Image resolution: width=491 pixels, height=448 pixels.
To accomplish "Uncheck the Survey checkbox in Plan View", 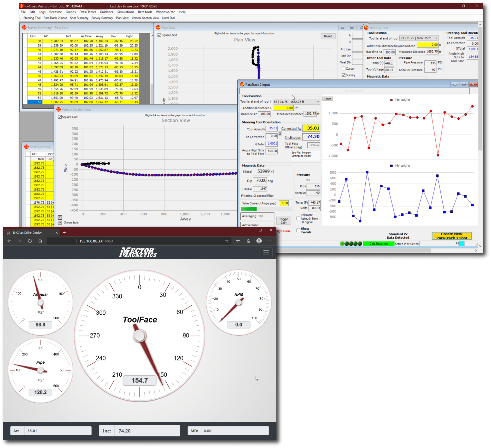I will click(x=343, y=75).
